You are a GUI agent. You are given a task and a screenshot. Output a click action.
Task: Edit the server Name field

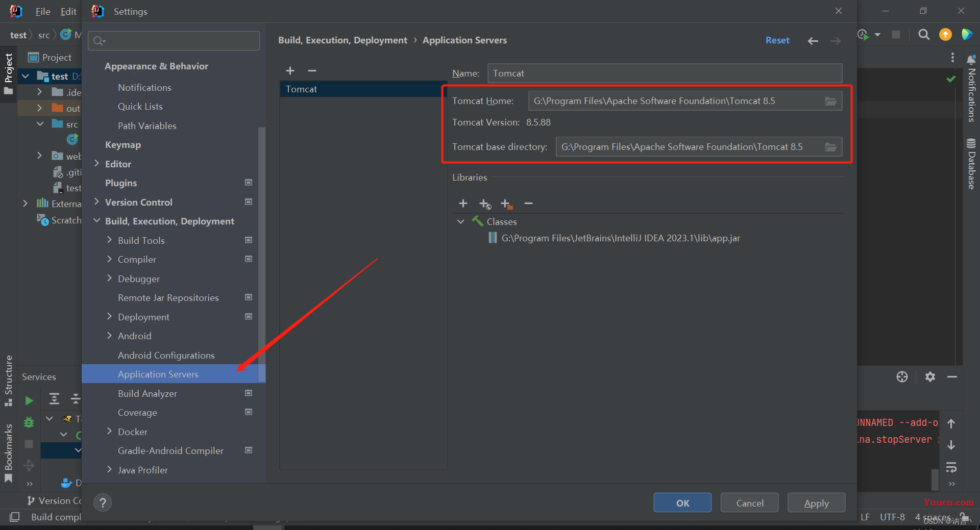tap(665, 73)
